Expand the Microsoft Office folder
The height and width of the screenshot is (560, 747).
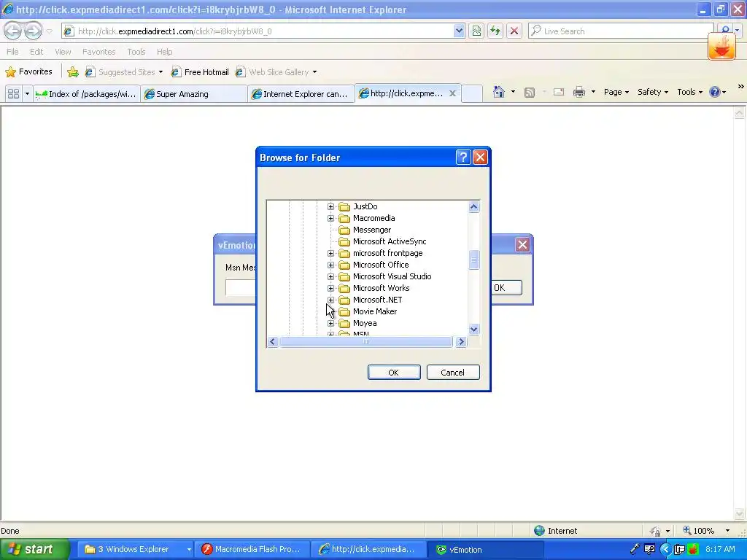[x=330, y=265]
